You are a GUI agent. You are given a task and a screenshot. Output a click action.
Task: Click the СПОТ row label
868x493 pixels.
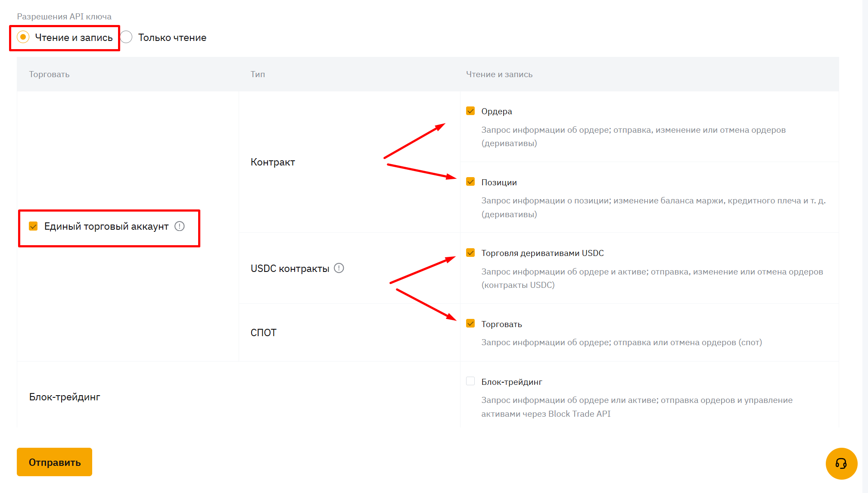coord(263,333)
